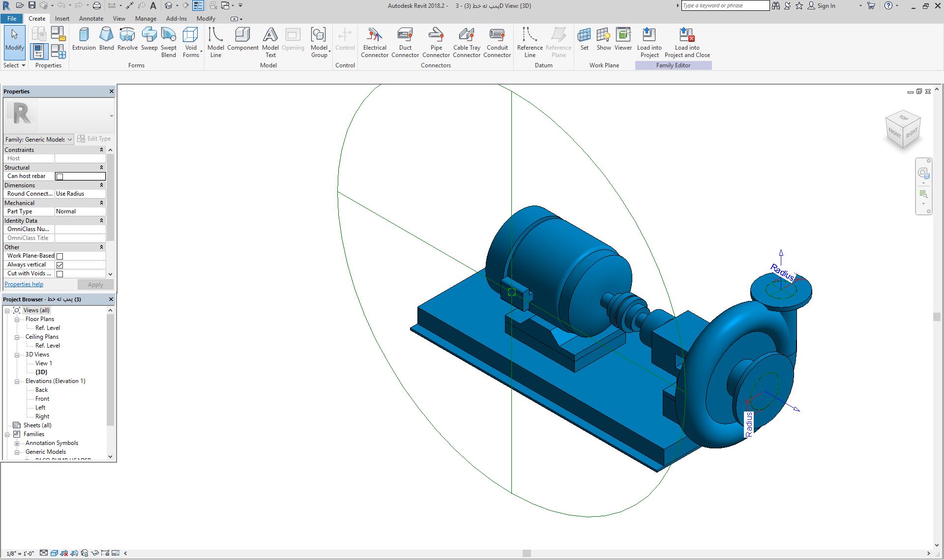Image resolution: width=944 pixels, height=560 pixels.
Task: Open the {3D} view in Project Browser
Action: tap(41, 372)
